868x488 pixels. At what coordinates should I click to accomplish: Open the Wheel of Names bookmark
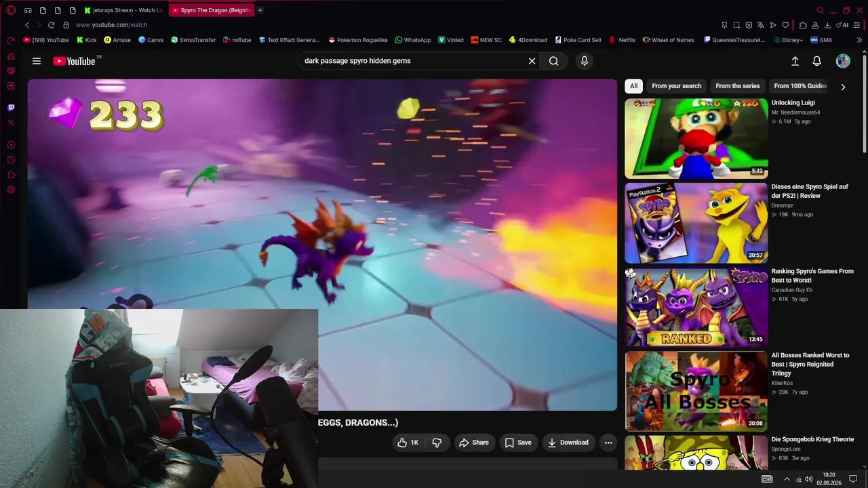pyautogui.click(x=668, y=40)
